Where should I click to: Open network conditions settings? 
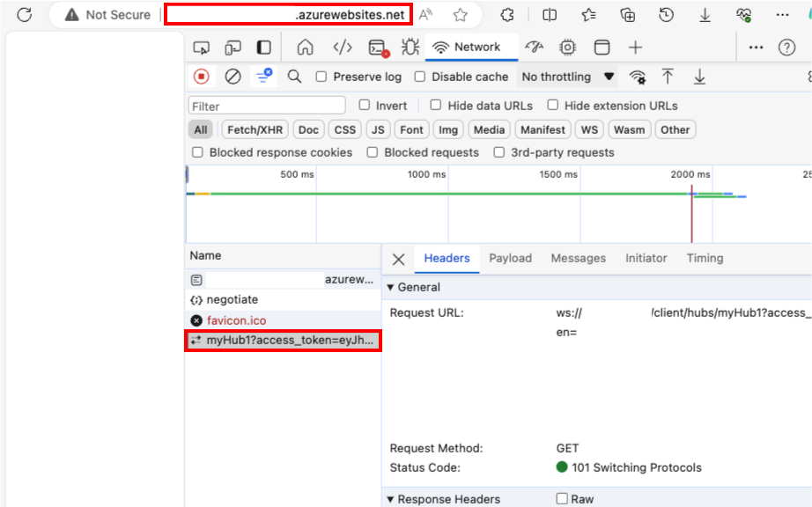tap(637, 77)
